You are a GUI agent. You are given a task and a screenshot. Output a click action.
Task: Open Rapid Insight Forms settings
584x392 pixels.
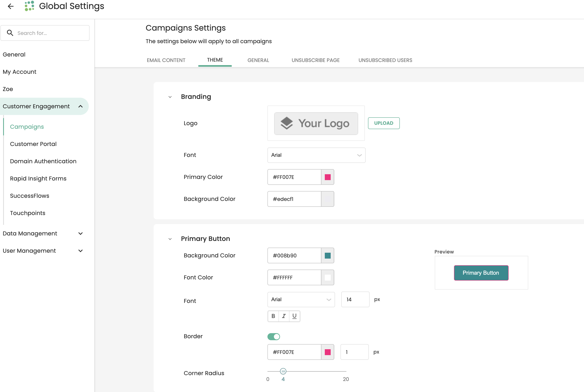click(x=38, y=179)
